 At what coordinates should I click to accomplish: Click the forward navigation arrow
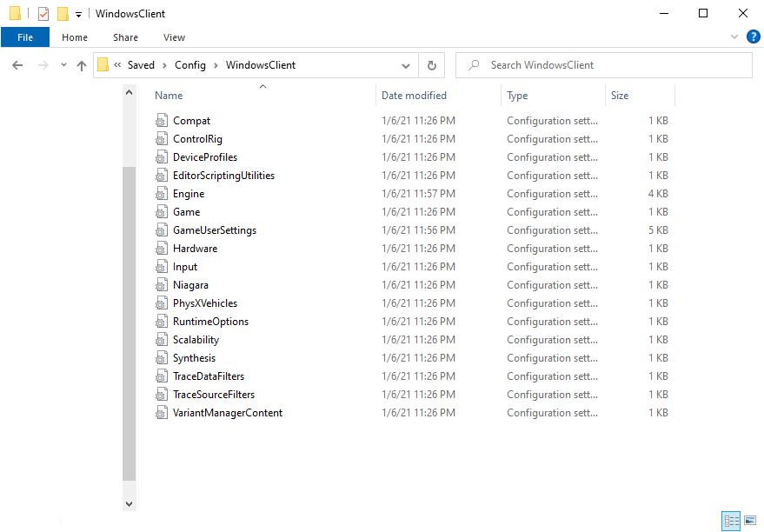pos(43,65)
